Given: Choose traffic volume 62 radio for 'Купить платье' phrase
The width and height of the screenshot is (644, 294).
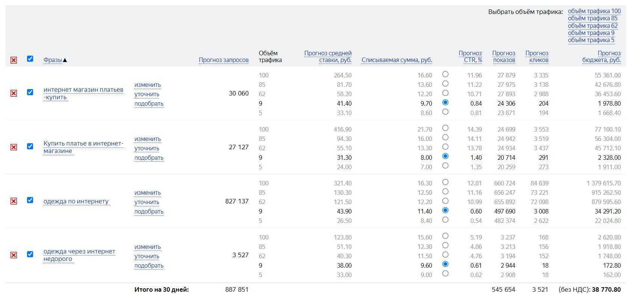Looking at the screenshot, I should 445,147.
